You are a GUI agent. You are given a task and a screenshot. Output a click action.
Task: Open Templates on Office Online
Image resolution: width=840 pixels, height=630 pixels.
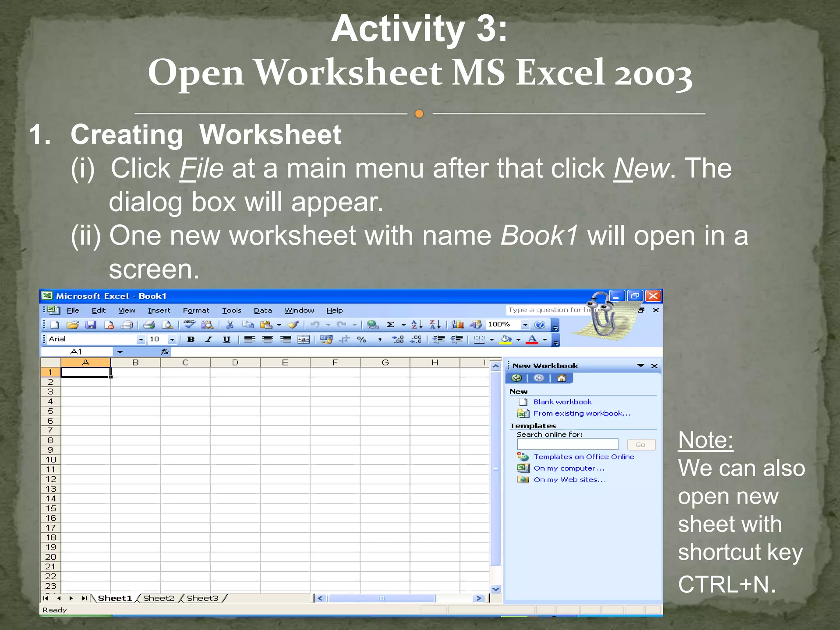584,457
